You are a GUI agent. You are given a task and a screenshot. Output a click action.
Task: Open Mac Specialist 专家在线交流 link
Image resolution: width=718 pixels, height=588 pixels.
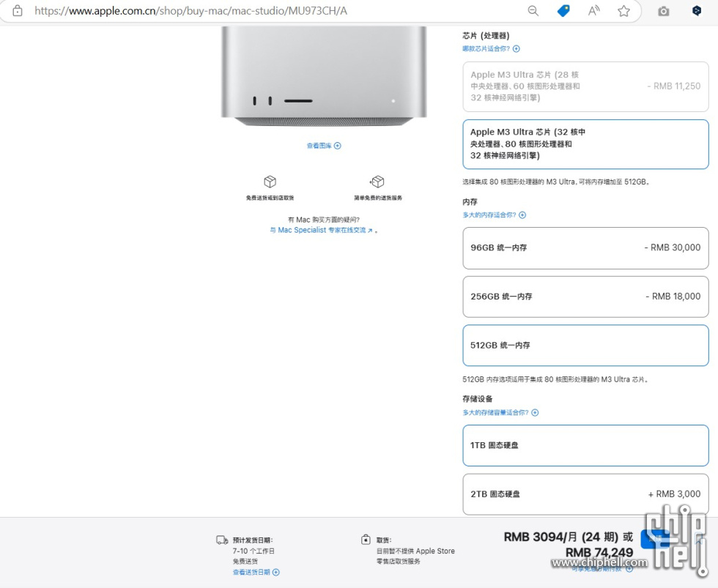pyautogui.click(x=321, y=230)
